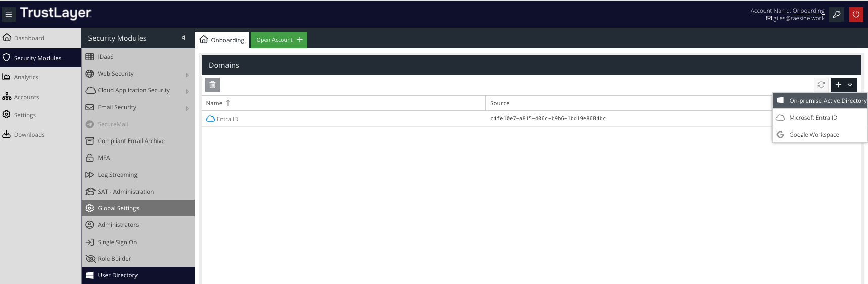Click the Open Account button
The height and width of the screenshot is (284, 868).
[x=279, y=40]
